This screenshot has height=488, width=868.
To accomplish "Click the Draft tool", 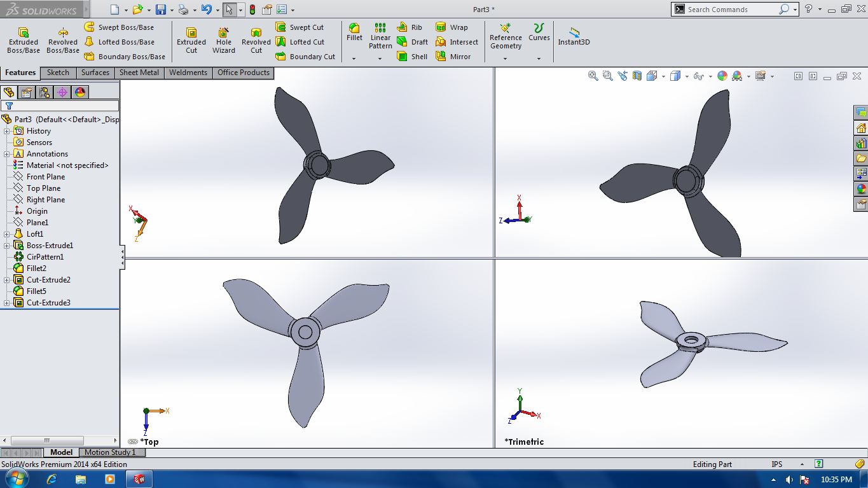I will [x=412, y=42].
